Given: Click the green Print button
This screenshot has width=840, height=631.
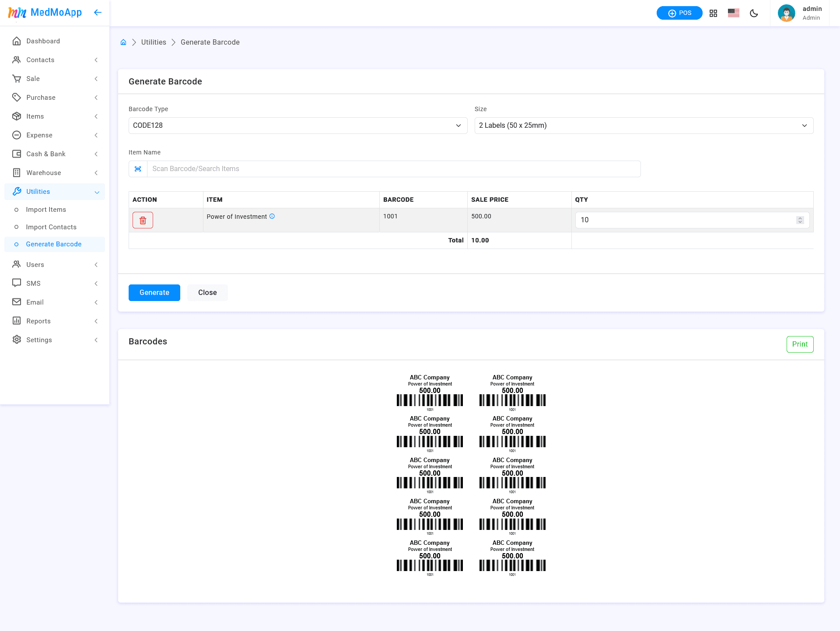Looking at the screenshot, I should (x=800, y=344).
